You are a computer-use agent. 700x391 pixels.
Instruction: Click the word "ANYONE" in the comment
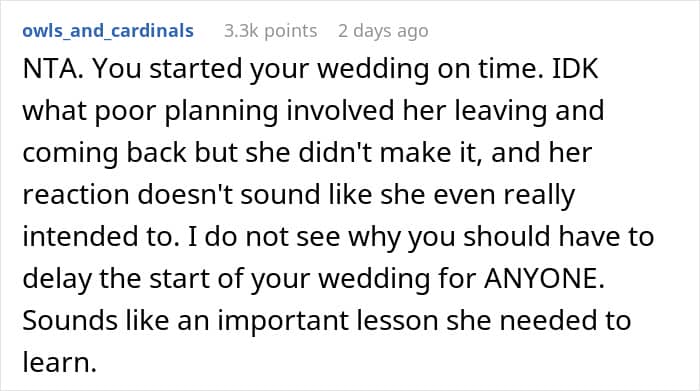click(x=544, y=279)
